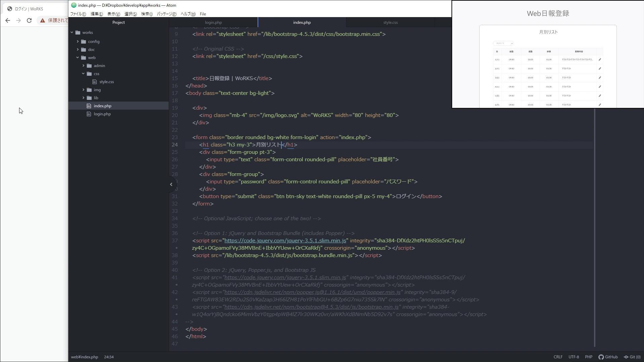
Task: Click the web folder icon
Action: click(x=84, y=58)
